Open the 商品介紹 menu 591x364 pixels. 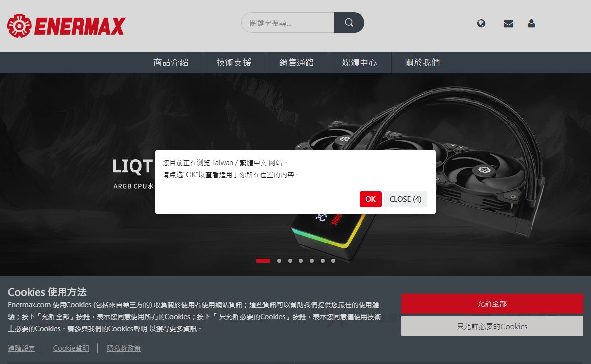tap(171, 62)
